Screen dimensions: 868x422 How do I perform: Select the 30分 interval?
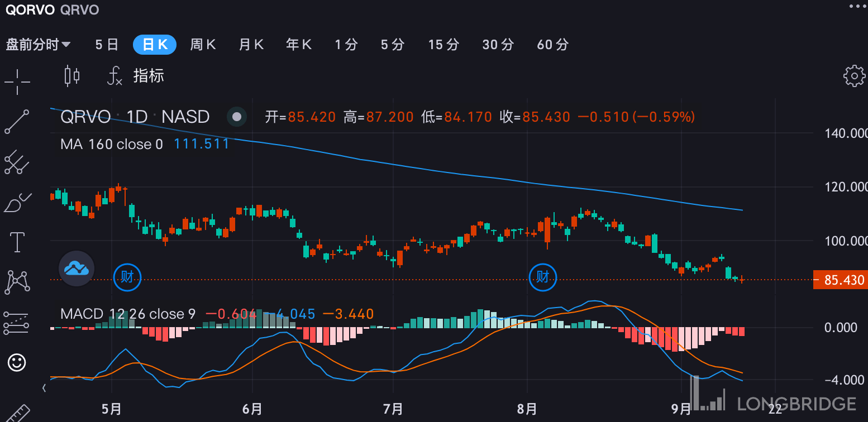point(498,45)
